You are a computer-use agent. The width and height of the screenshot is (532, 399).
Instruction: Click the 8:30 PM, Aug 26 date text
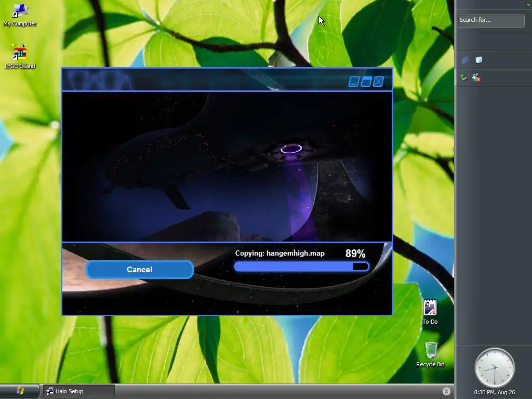[x=495, y=393]
